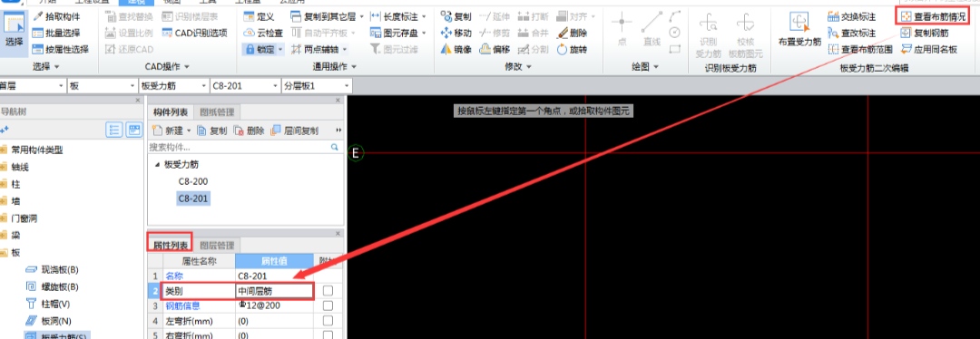Screen dimensions: 980x339
Task: Click the search magnifier in component search
Action: point(334,148)
